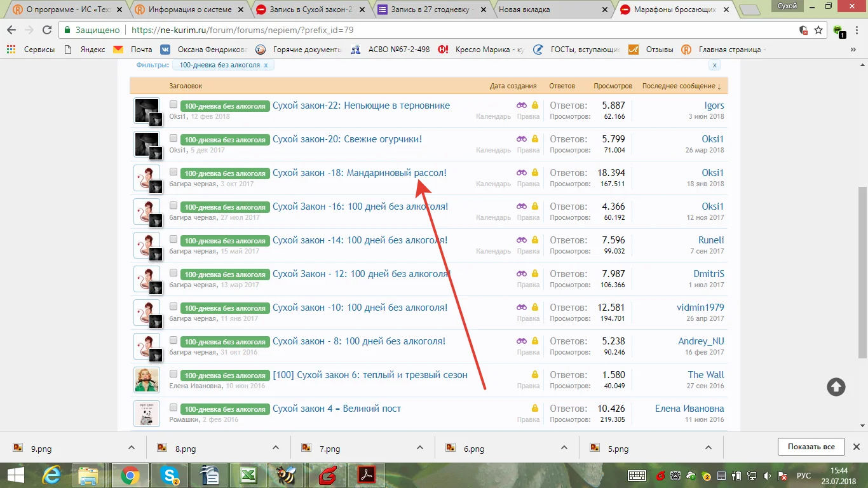Open the red G application on the taskbar
This screenshot has width=868, height=488.
(327, 475)
